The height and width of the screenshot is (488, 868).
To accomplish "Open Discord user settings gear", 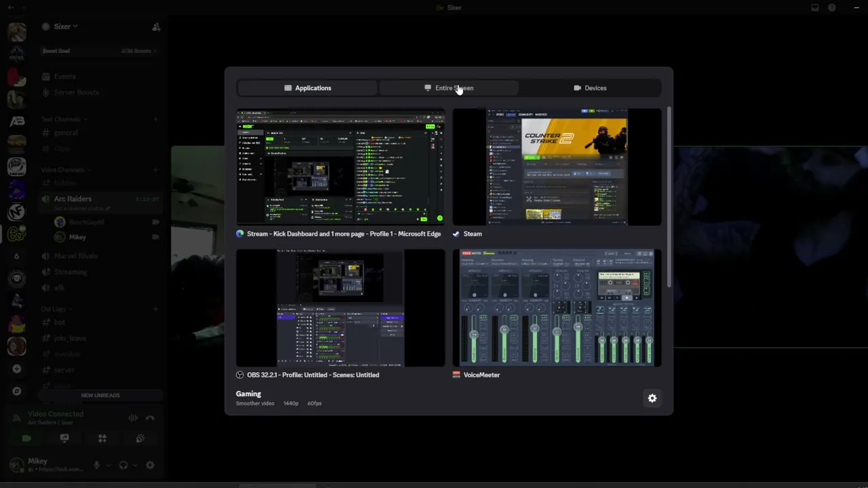I will click(150, 465).
